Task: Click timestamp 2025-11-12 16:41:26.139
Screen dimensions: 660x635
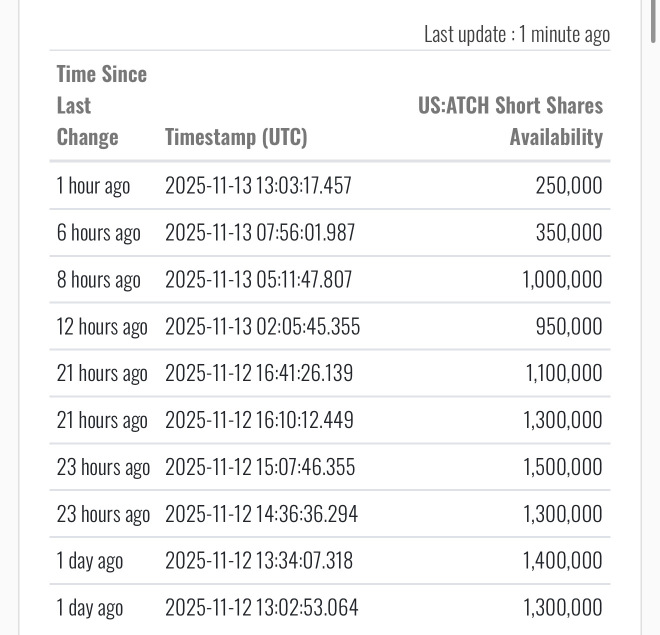Action: 258,374
